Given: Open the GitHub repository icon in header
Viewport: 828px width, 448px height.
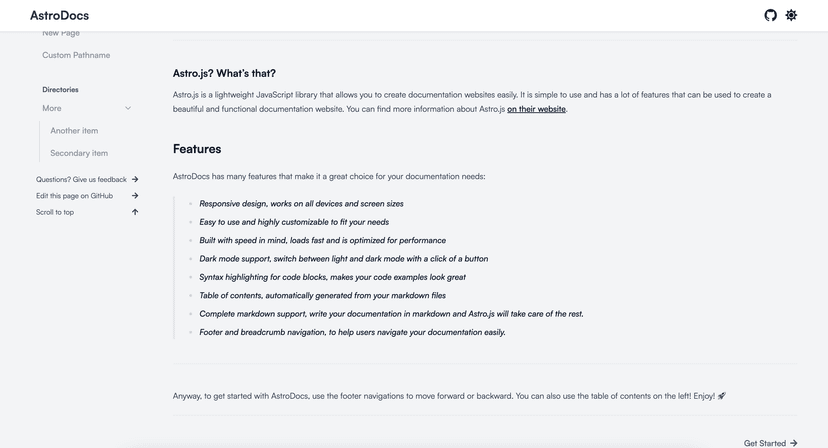Looking at the screenshot, I should pyautogui.click(x=770, y=15).
